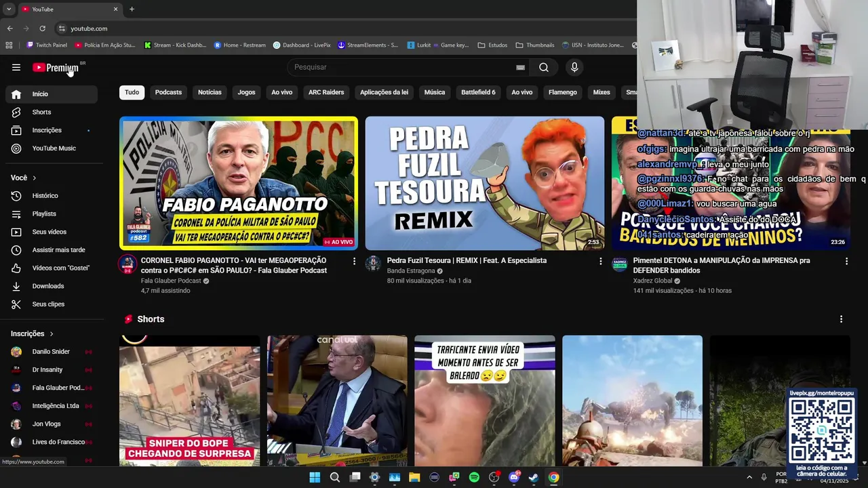Expand the Você section chevron

pyautogui.click(x=34, y=178)
